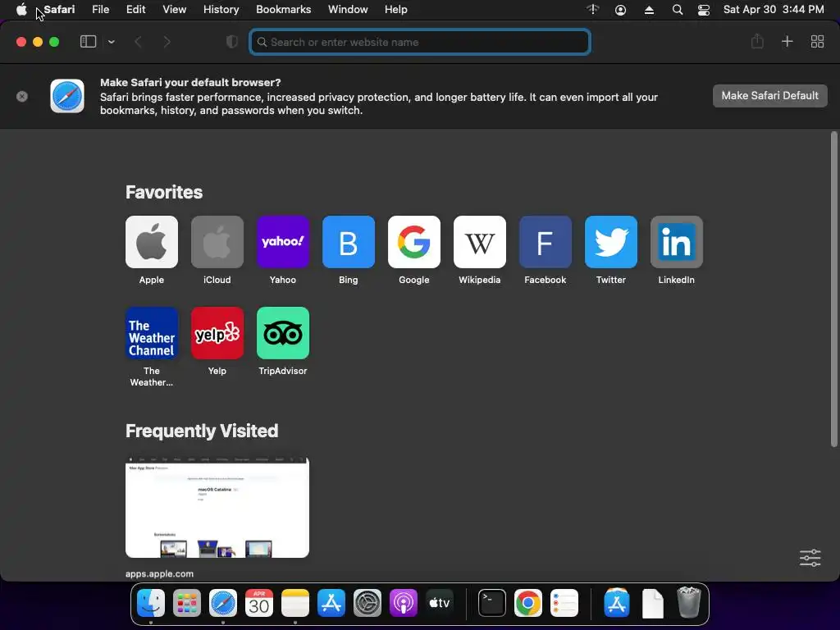Image resolution: width=840 pixels, height=630 pixels.
Task: Open the Help menu
Action: (396, 10)
